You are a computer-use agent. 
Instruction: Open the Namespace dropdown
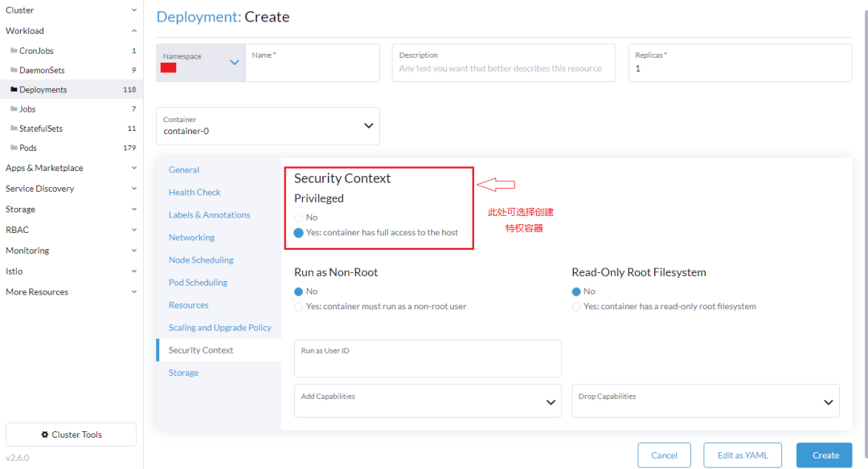234,63
